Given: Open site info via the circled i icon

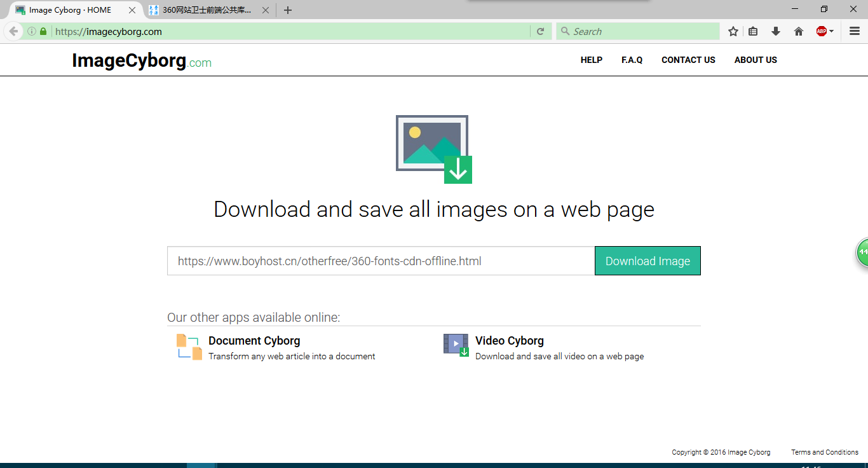Looking at the screenshot, I should click(31, 31).
